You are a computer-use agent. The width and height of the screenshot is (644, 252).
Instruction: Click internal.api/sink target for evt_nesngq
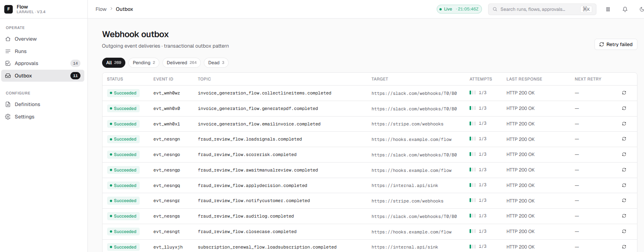[405, 186]
